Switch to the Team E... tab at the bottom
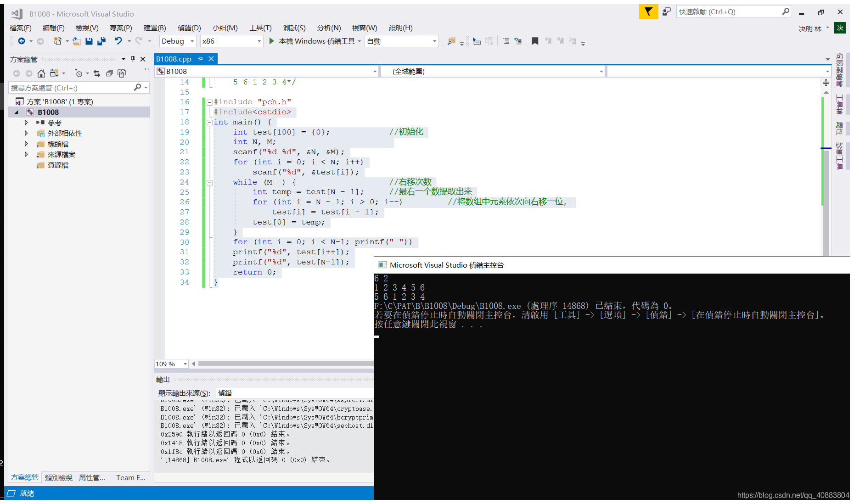 pyautogui.click(x=131, y=478)
